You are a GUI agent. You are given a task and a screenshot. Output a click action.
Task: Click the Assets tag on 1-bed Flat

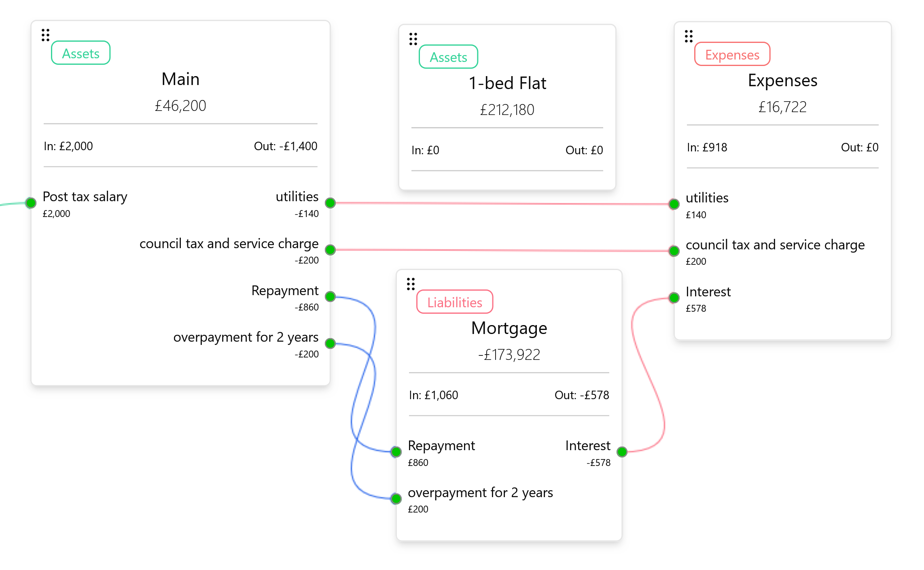click(x=448, y=57)
